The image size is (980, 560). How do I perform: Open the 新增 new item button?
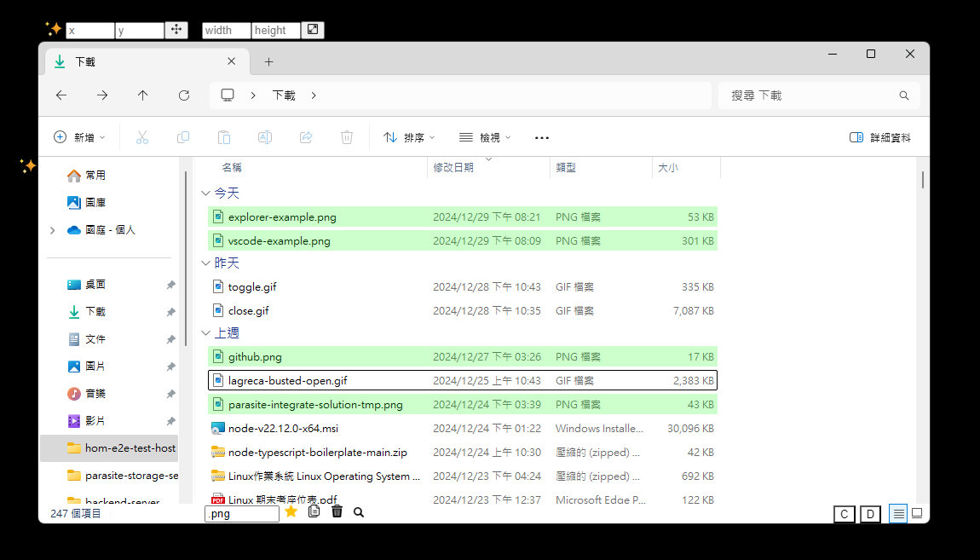tap(79, 137)
